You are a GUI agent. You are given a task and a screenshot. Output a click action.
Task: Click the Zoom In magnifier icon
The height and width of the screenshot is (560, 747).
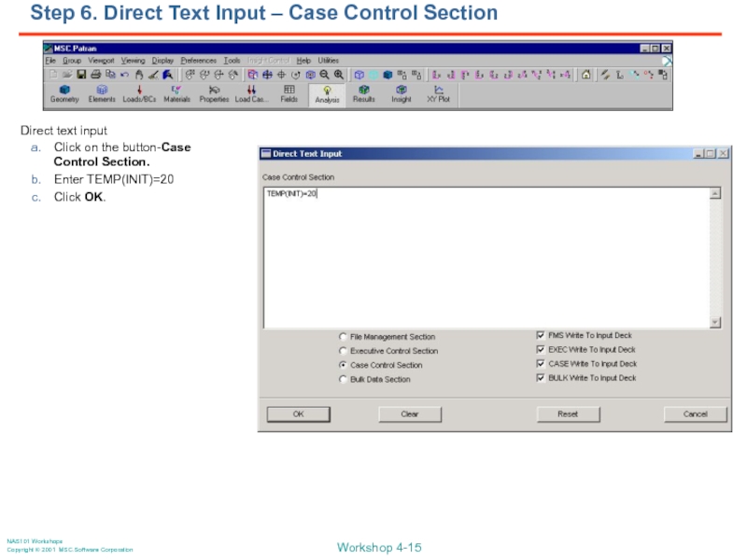[339, 75]
